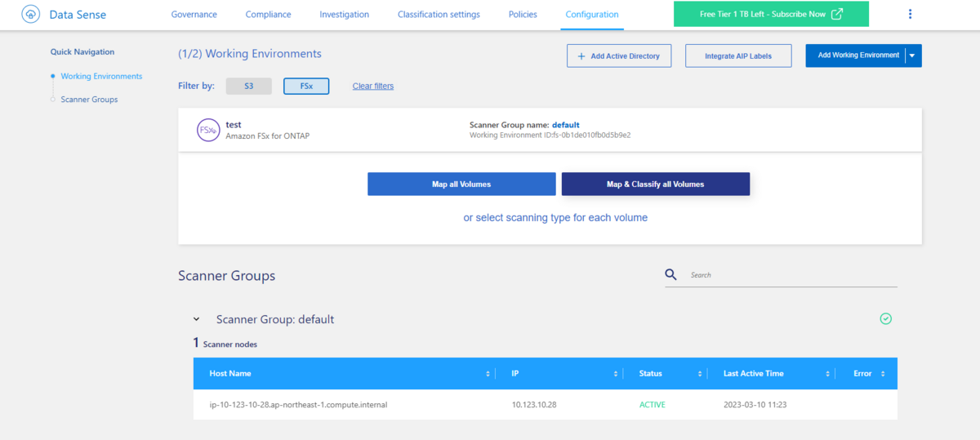Navigate to Working Environments in Quick Navigation
The width and height of the screenshot is (980, 440).
click(101, 76)
